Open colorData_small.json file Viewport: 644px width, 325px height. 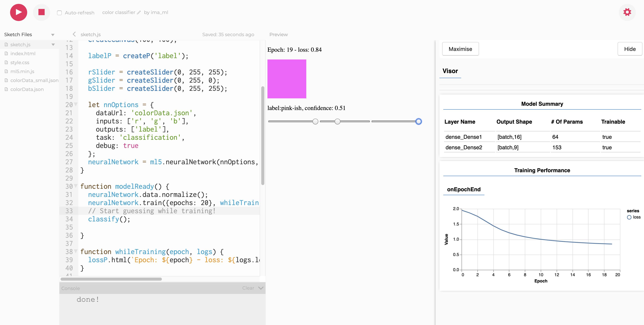[x=34, y=80]
